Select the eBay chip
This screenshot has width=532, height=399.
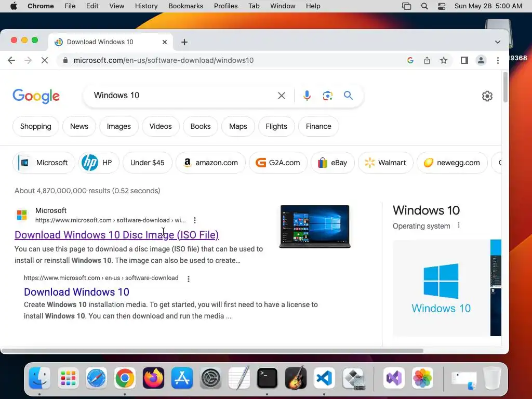pyautogui.click(x=332, y=163)
